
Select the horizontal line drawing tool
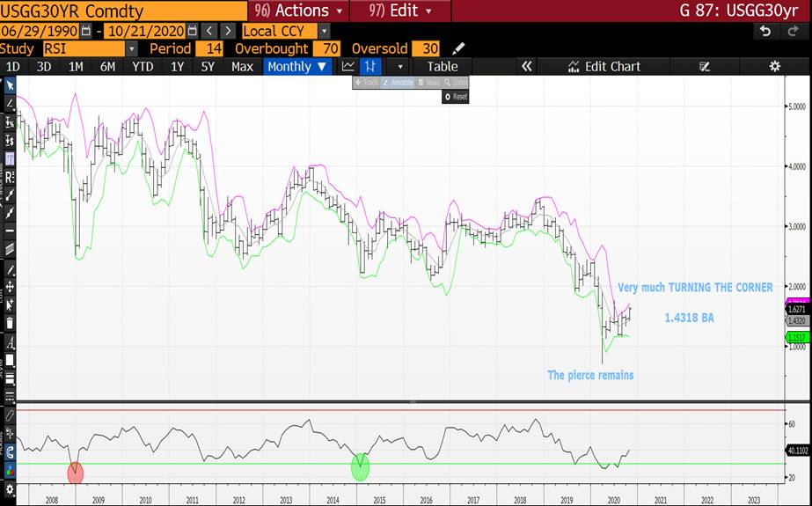[10, 231]
